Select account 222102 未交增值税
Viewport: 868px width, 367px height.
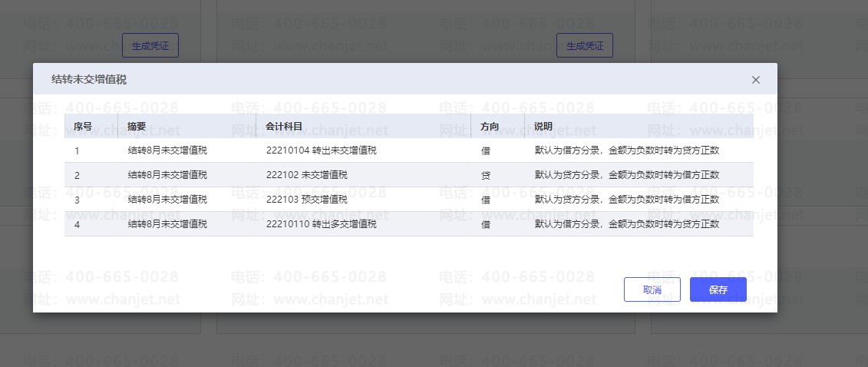pos(307,175)
